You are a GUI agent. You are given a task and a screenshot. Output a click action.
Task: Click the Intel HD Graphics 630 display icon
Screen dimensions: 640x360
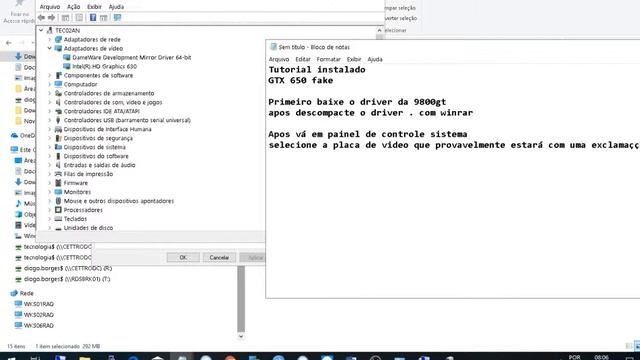click(67, 67)
